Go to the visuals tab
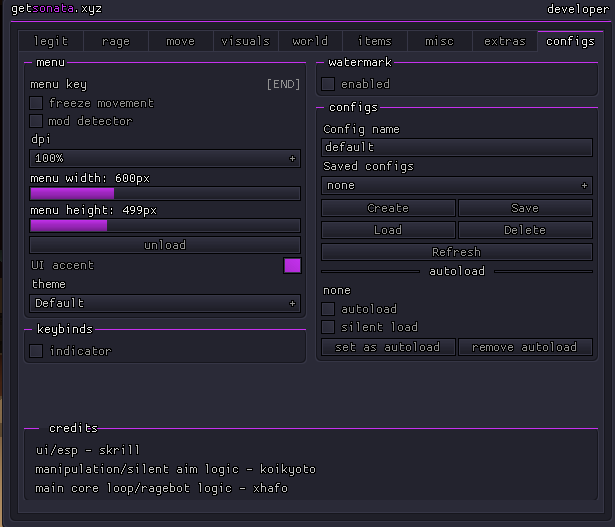The width and height of the screenshot is (615, 527). click(246, 41)
